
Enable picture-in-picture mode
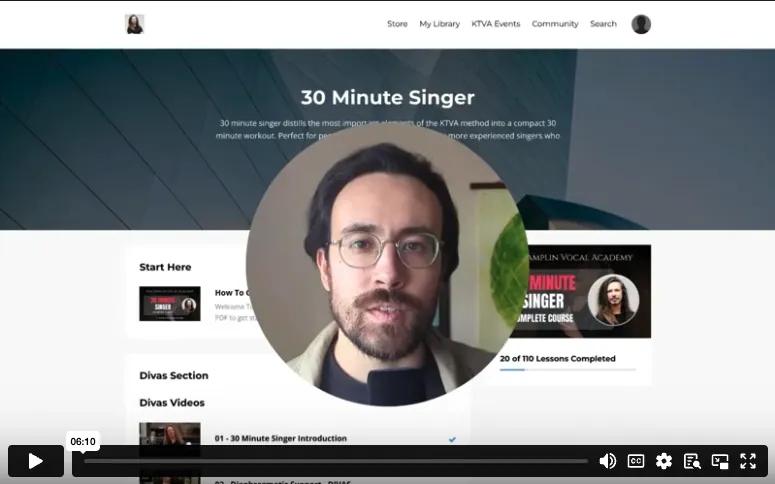tap(720, 461)
